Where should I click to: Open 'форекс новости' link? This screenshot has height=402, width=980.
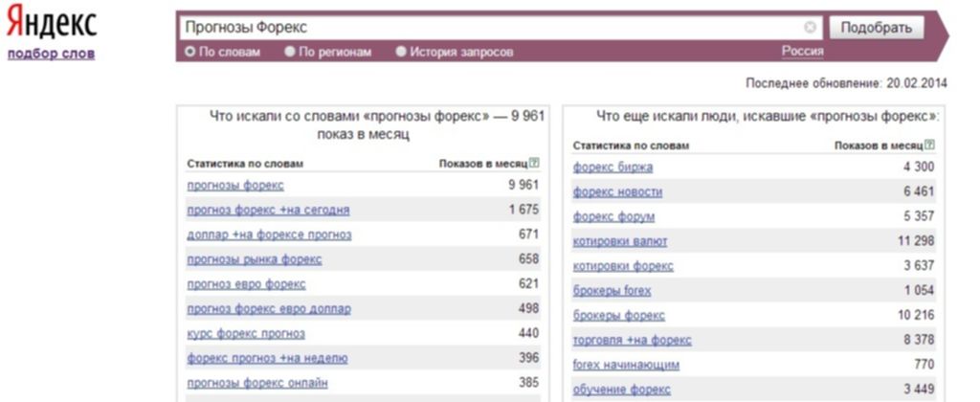click(617, 192)
